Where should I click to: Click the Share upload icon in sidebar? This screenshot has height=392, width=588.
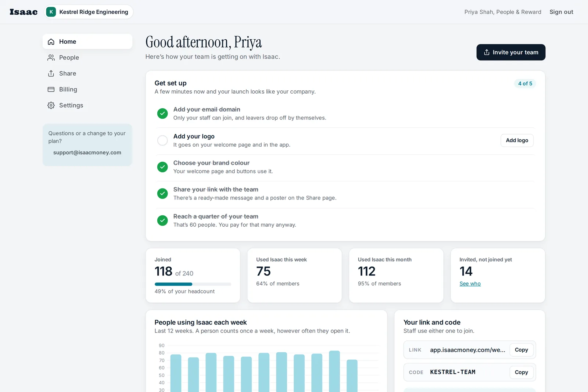51,73
